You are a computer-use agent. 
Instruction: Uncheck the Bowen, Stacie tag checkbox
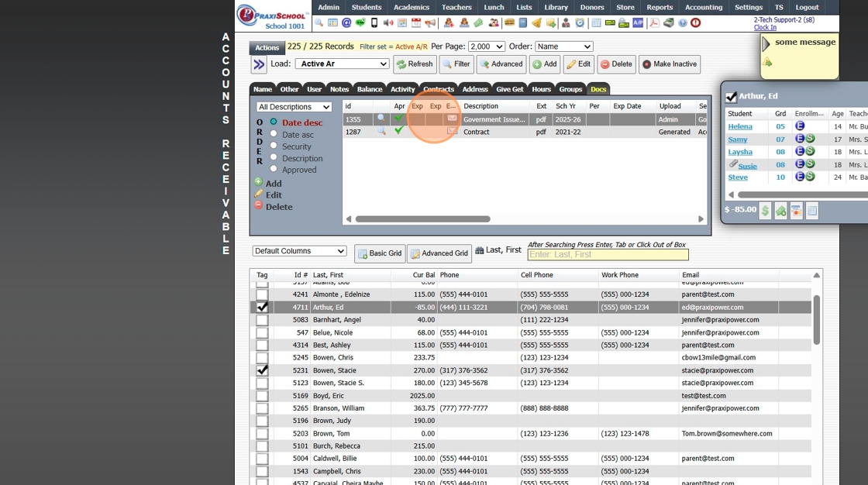(x=263, y=370)
